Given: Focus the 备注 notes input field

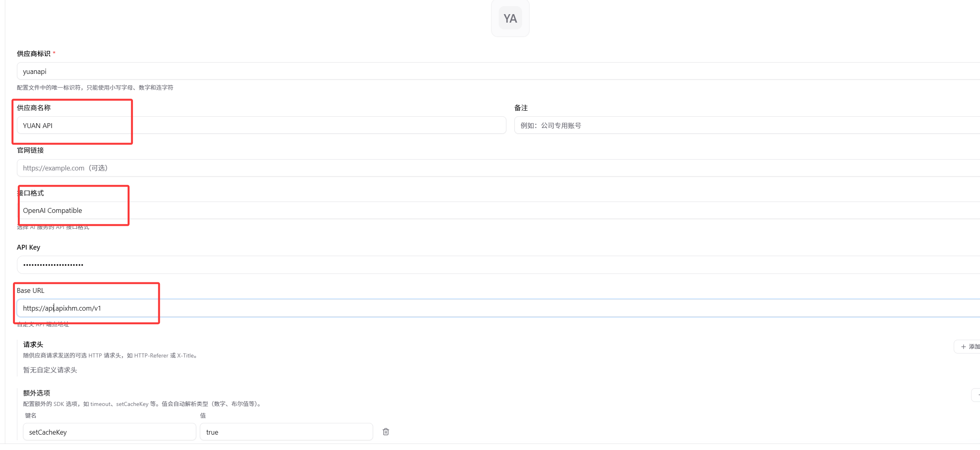Looking at the screenshot, I should pos(747,125).
